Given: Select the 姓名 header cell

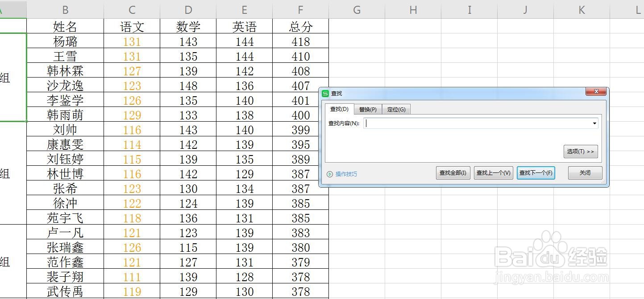Looking at the screenshot, I should pos(65,26).
